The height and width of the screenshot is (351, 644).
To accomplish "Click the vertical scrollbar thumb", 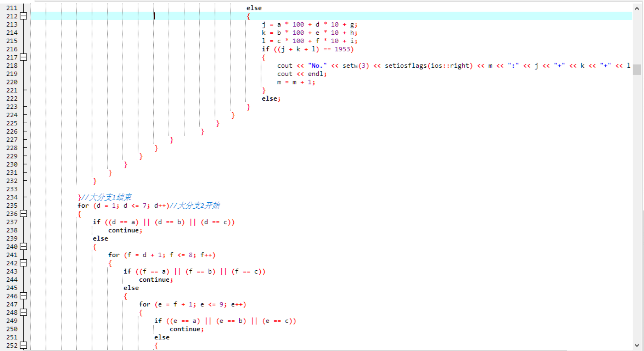I will 637,69.
